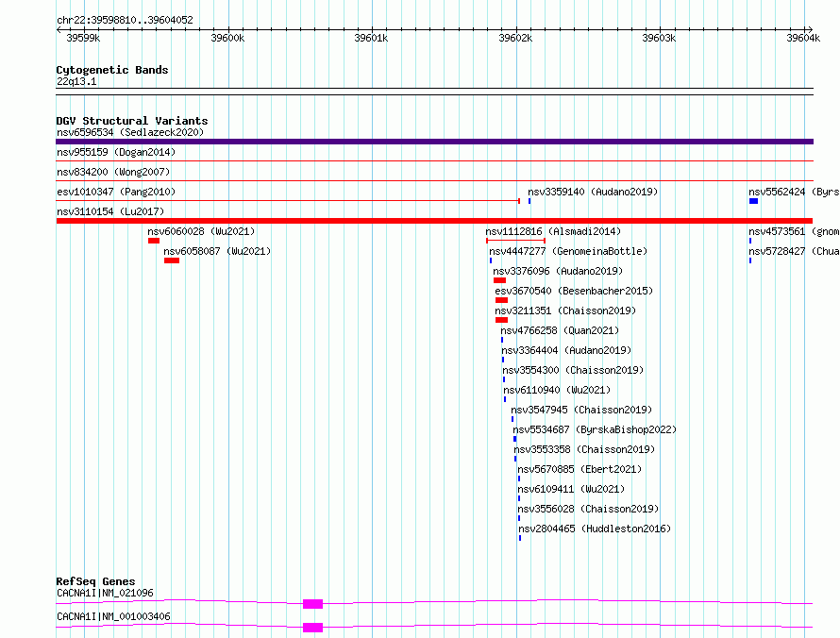Open nsv3364404 (Audano2019) variant

click(567, 350)
